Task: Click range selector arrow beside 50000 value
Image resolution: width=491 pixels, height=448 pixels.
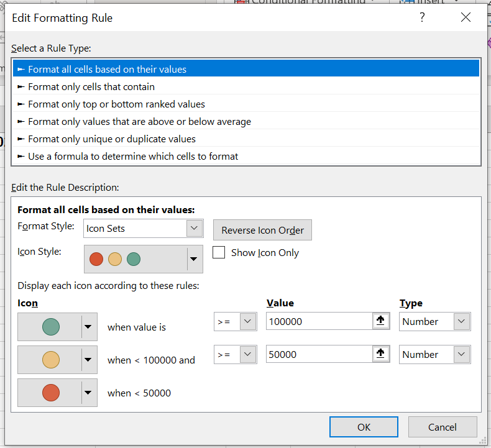Action: [381, 354]
